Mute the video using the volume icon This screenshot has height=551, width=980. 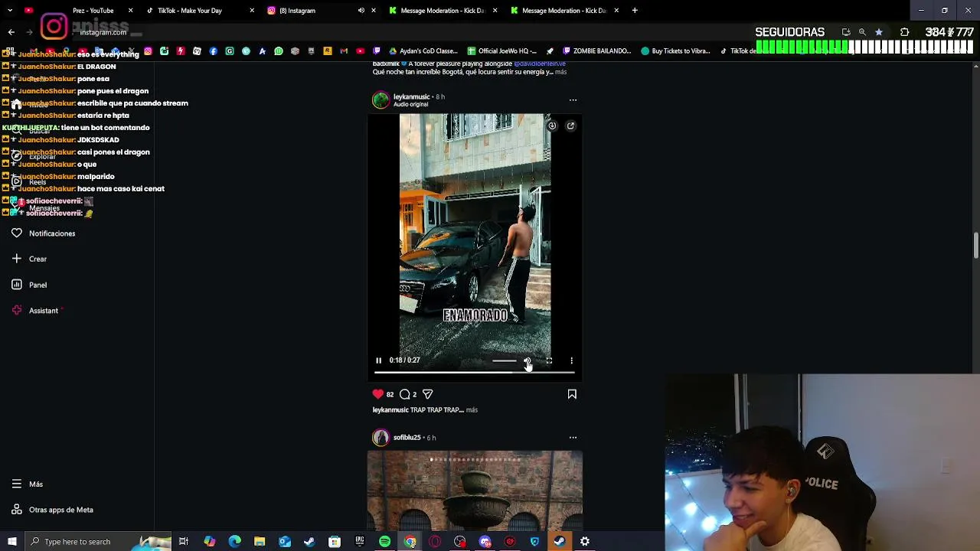(527, 360)
